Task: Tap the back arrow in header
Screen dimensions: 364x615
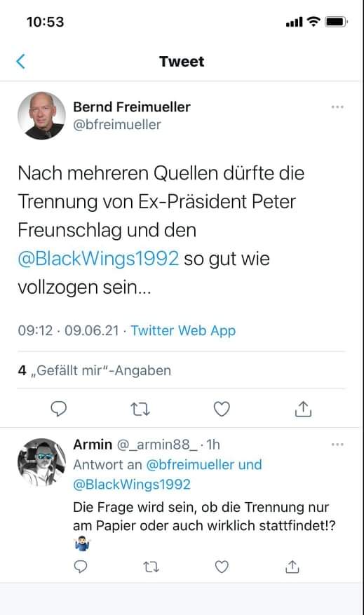Action: coord(21,61)
